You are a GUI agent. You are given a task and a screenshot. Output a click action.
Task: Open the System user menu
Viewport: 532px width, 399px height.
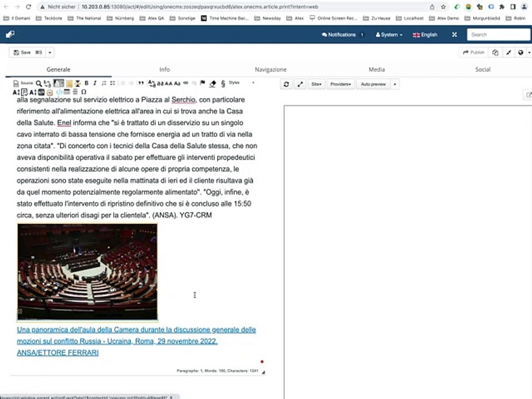point(389,34)
